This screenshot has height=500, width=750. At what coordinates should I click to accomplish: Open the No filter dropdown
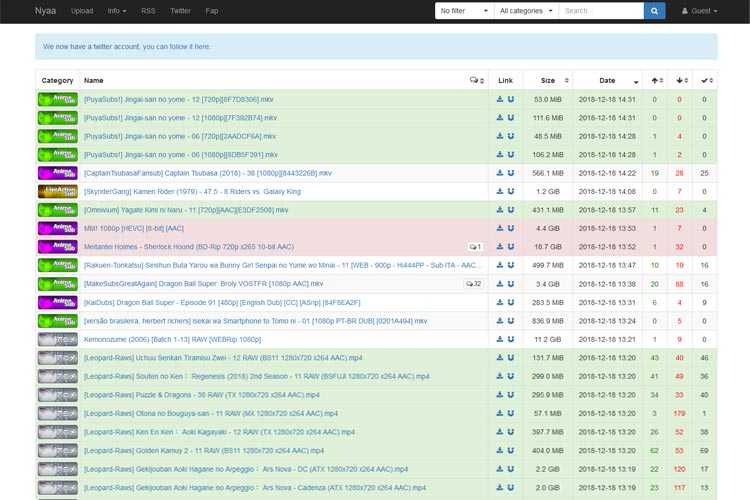coord(464,11)
